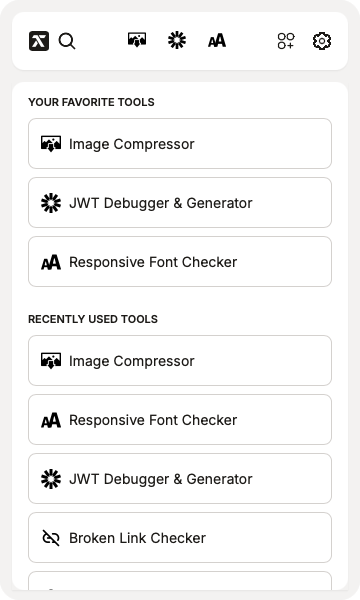Open Image Compressor under Your Favorite Tools
This screenshot has width=360, height=600.
[180, 143]
